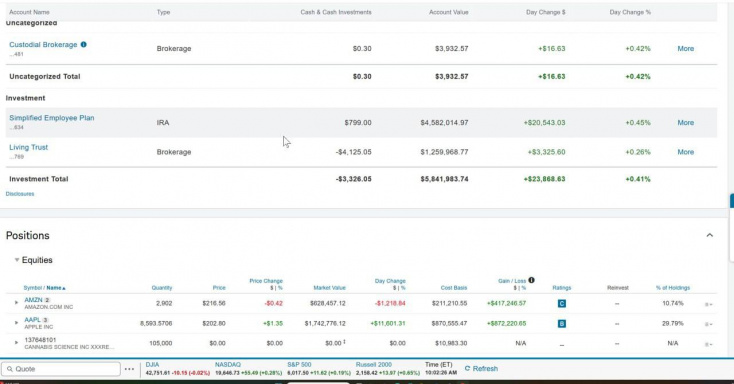Expand the AMZN position row arrow
Screen dimensions: 734x384
tap(16, 303)
